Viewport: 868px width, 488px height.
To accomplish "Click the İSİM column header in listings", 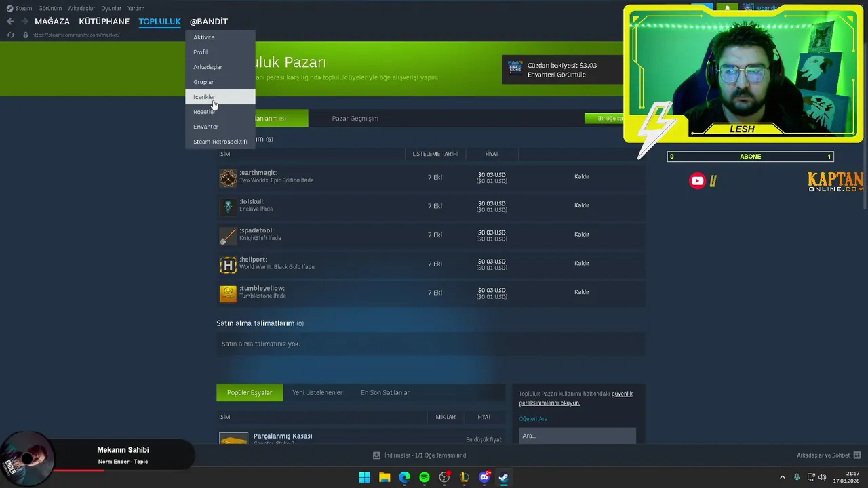I will coord(224,154).
